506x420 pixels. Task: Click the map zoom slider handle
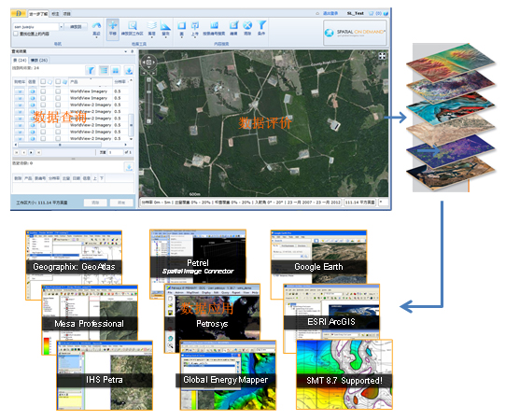point(148,92)
